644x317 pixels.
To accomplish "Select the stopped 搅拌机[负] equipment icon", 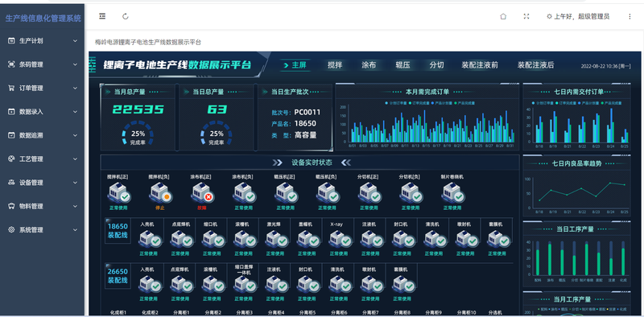I will pos(159,192).
